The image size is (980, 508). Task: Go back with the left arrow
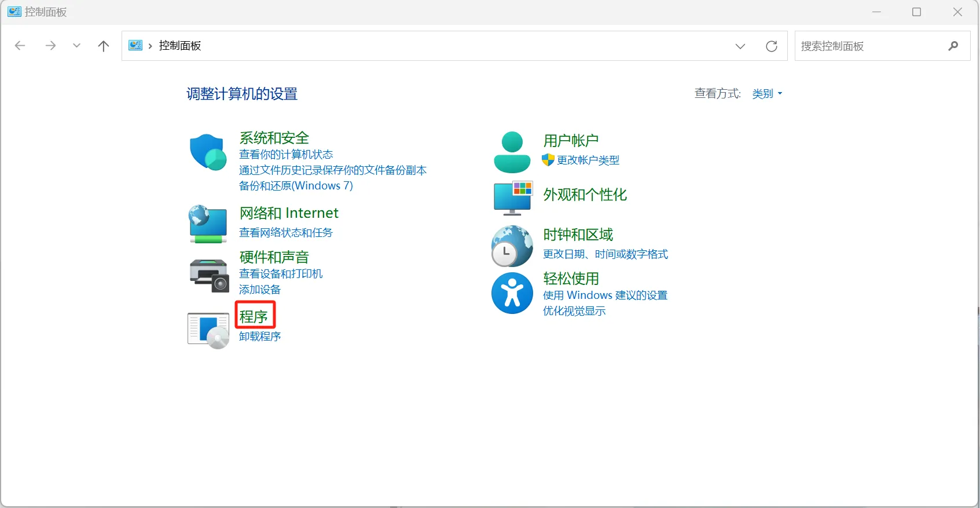click(x=20, y=46)
